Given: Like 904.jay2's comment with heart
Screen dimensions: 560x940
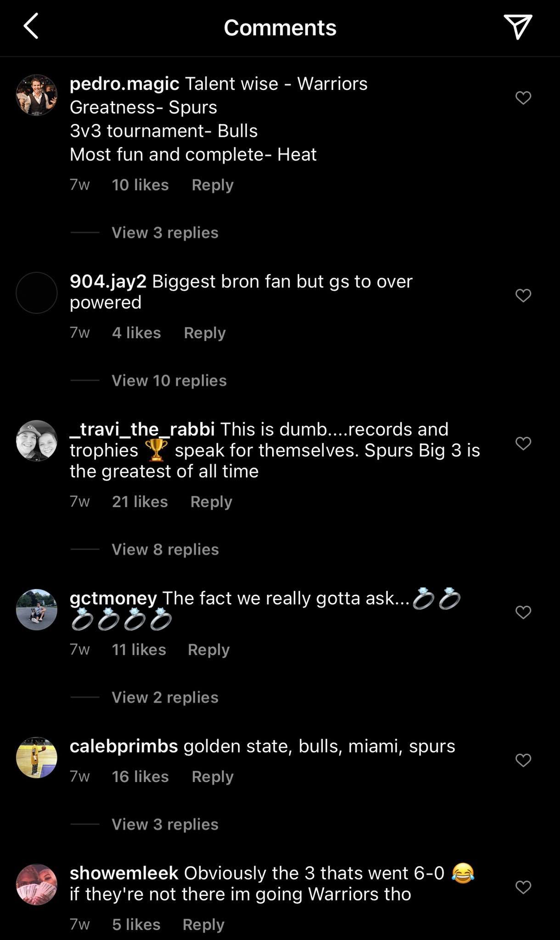Looking at the screenshot, I should [x=523, y=295].
